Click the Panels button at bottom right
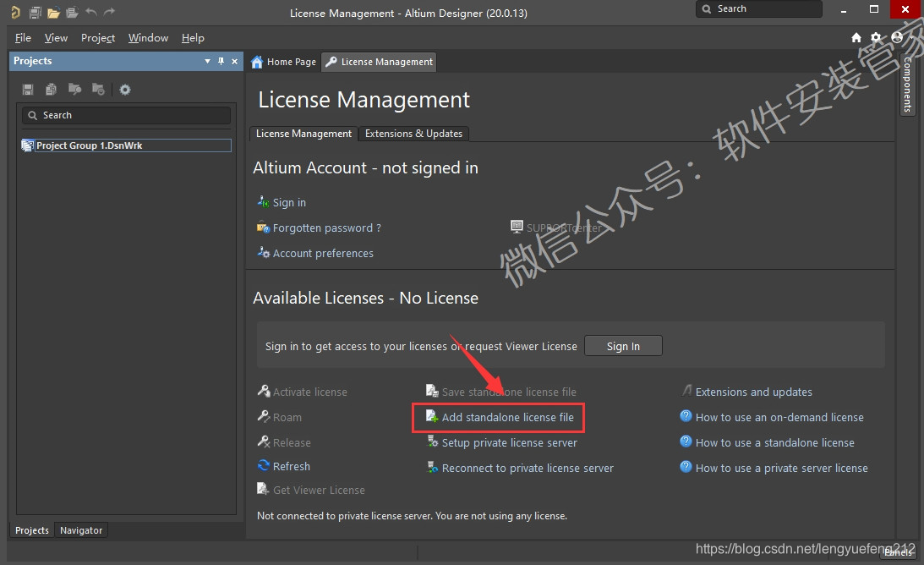 [898, 552]
